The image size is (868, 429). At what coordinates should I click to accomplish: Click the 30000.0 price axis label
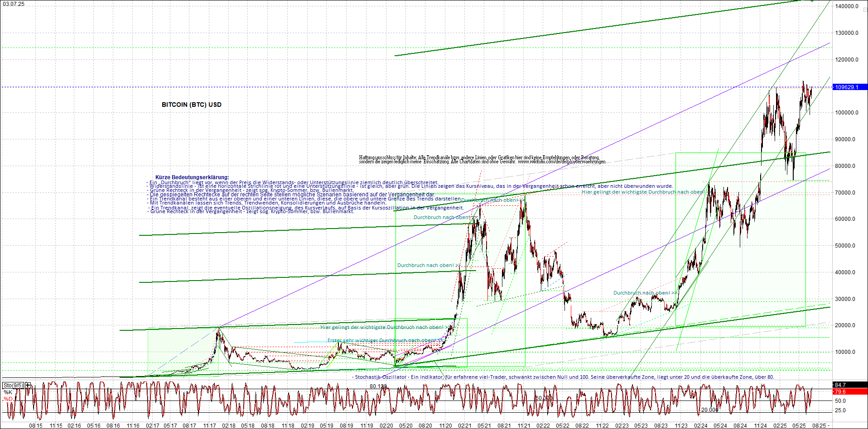845,299
